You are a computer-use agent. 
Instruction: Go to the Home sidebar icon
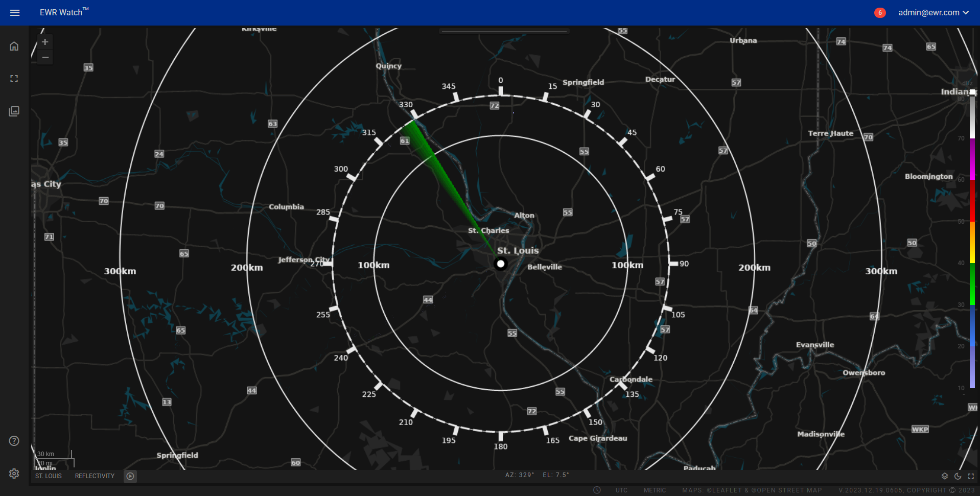point(14,46)
